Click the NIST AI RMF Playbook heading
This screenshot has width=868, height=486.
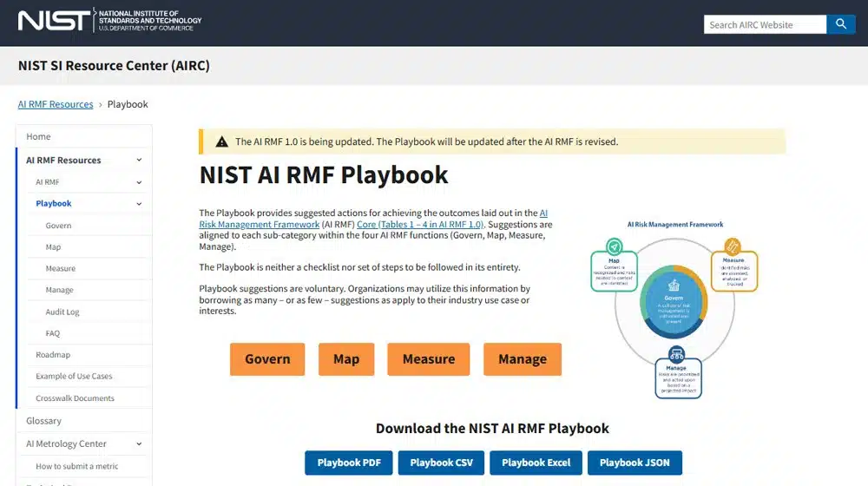[x=324, y=175]
